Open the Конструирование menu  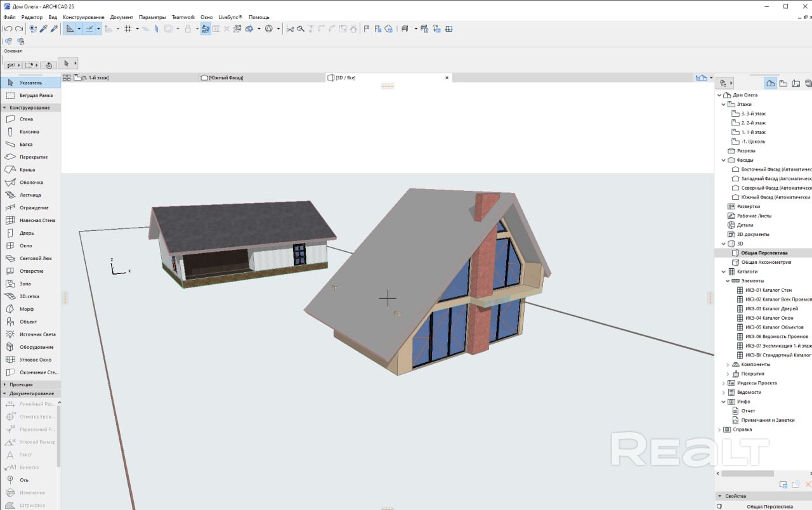84,17
